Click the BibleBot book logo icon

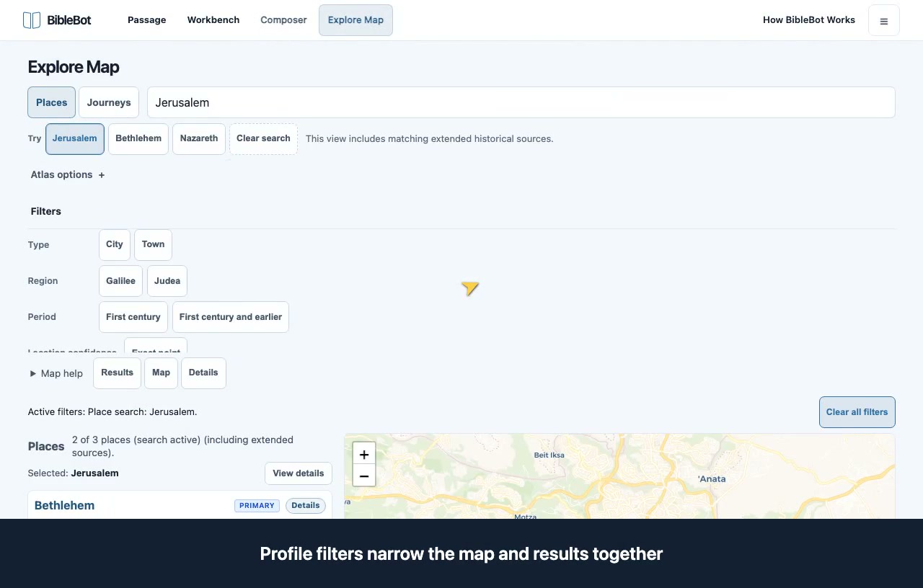click(x=31, y=20)
